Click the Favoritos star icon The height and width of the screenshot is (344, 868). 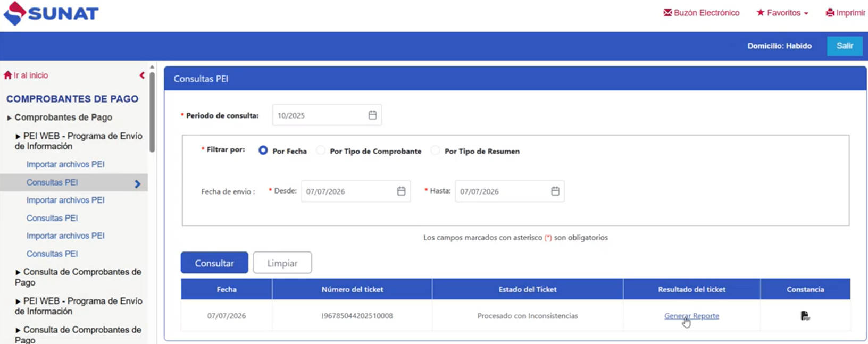(x=761, y=12)
